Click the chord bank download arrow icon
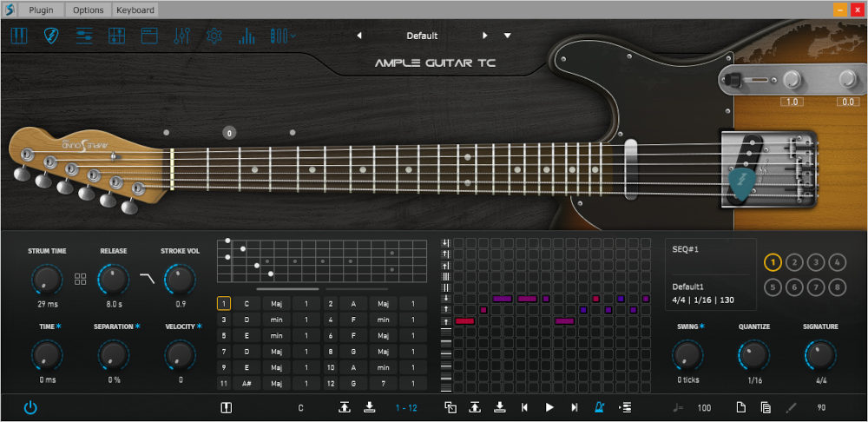The image size is (868, 422). (369, 407)
